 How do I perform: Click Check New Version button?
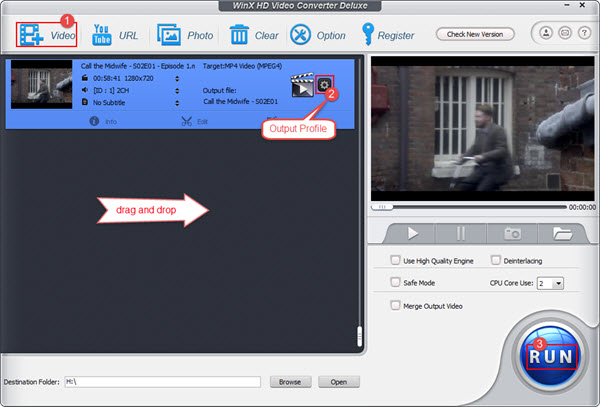click(475, 34)
